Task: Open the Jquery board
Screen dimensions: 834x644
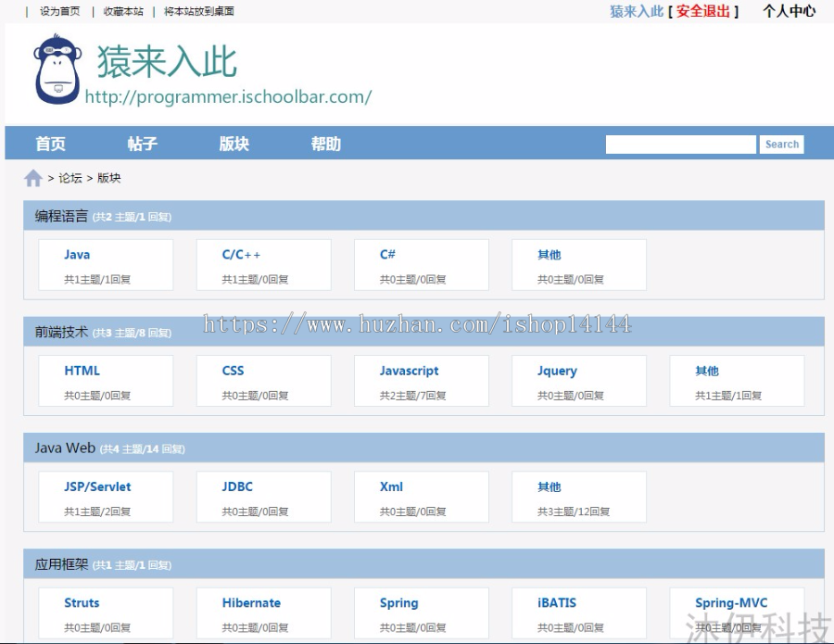Action: (556, 370)
